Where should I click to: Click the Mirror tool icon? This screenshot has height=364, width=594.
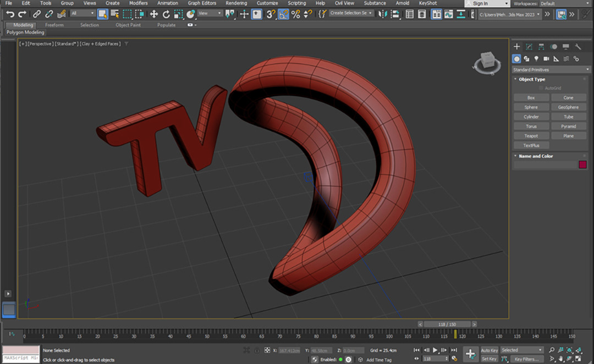[x=383, y=14]
